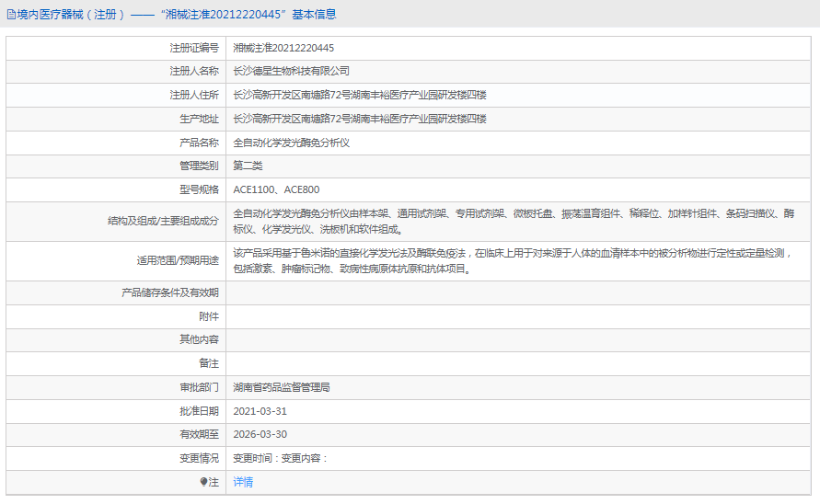Select product name 全自动化学发光酶免分析仪

pos(292,143)
